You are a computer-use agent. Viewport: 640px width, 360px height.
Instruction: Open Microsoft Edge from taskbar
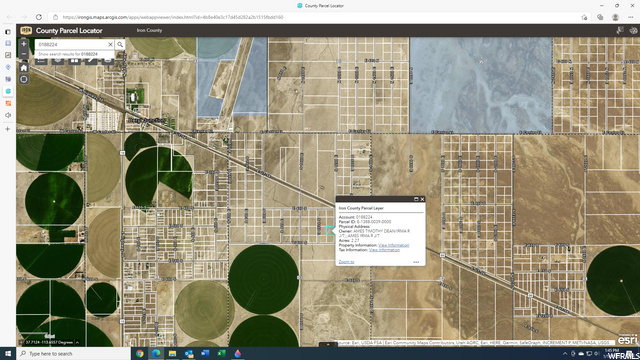[156, 353]
